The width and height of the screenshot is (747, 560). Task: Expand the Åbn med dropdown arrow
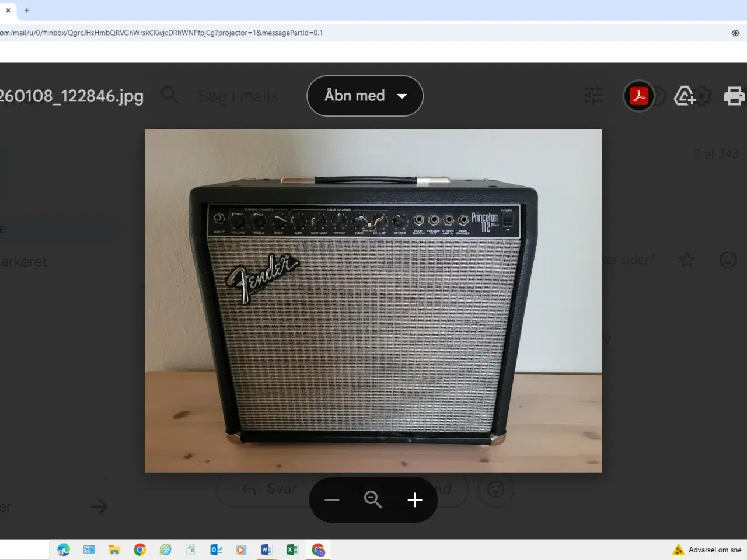pyautogui.click(x=403, y=96)
